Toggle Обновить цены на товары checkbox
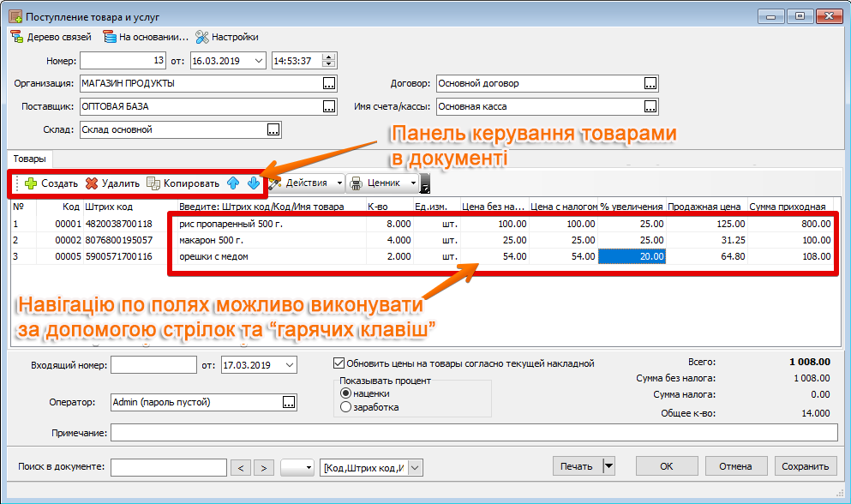Image resolution: width=851 pixels, height=504 pixels. point(339,363)
